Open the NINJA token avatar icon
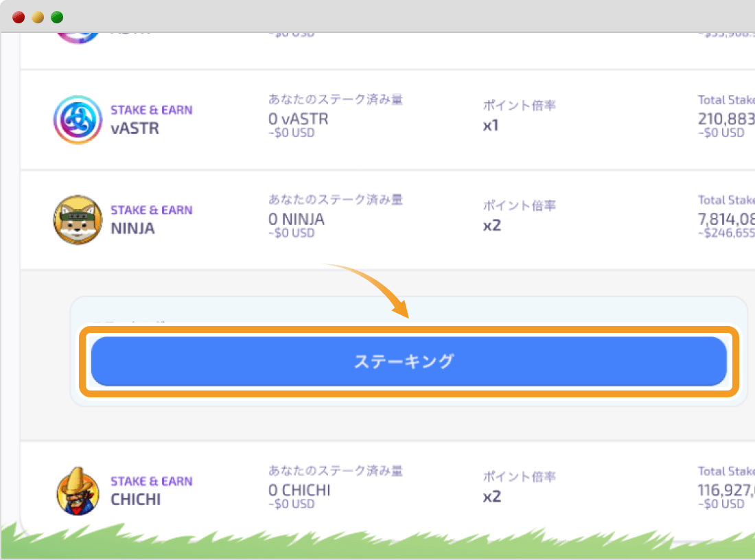Viewport: 755px width, 560px height. tap(78, 220)
